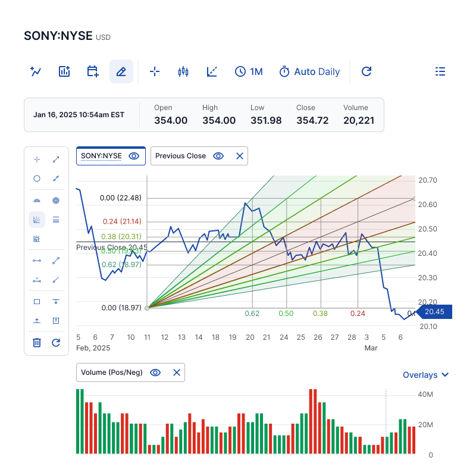Open the Auto Daily interval selector
The height and width of the screenshot is (476, 476).
309,71
